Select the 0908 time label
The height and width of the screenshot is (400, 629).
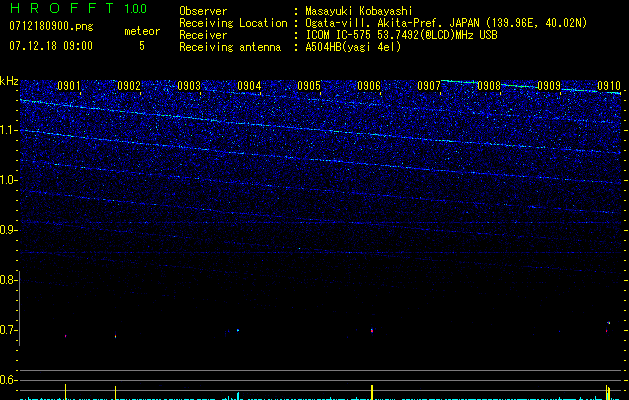point(489,86)
